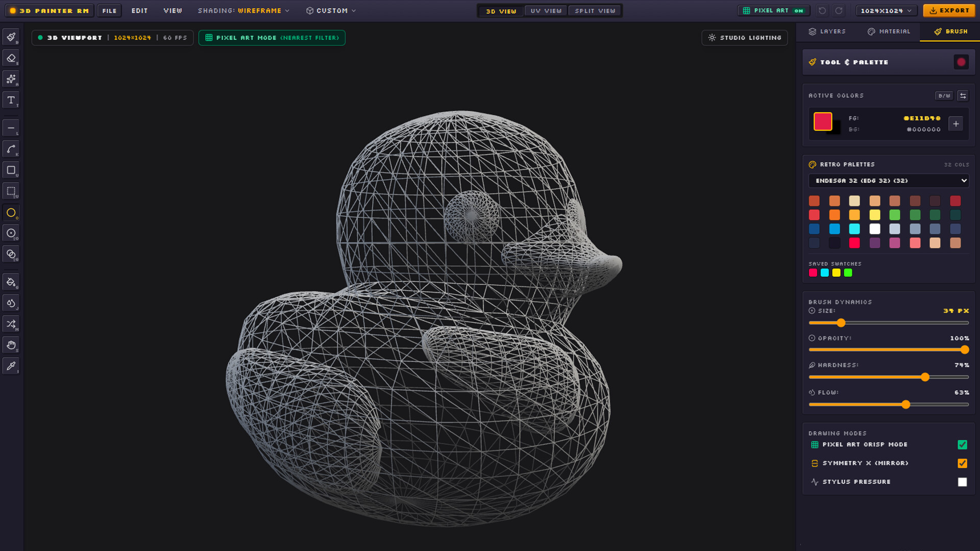
Task: Switch to Split View
Action: 595,11
